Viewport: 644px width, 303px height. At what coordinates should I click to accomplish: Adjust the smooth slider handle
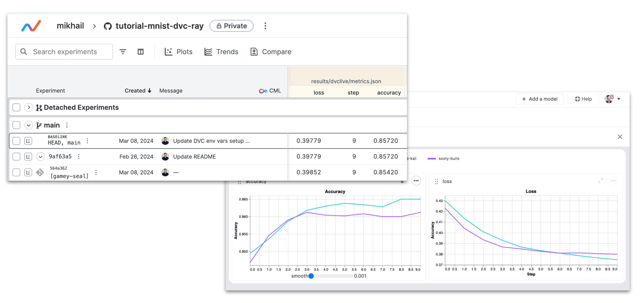pos(311,276)
